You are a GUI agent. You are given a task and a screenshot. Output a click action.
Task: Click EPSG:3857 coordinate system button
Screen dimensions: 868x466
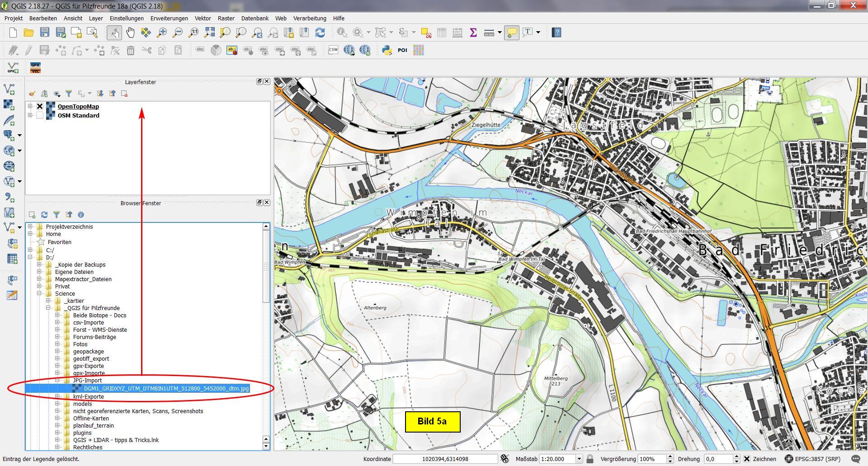coord(813,459)
